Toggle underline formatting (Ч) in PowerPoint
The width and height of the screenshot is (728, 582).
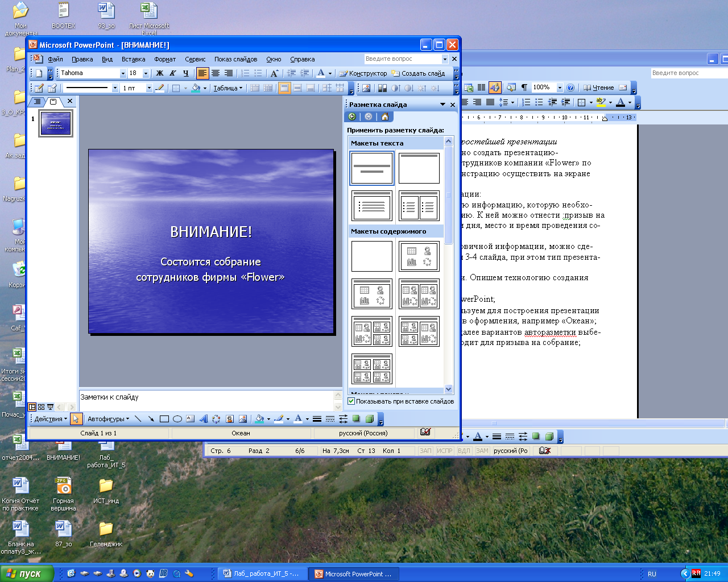(186, 73)
